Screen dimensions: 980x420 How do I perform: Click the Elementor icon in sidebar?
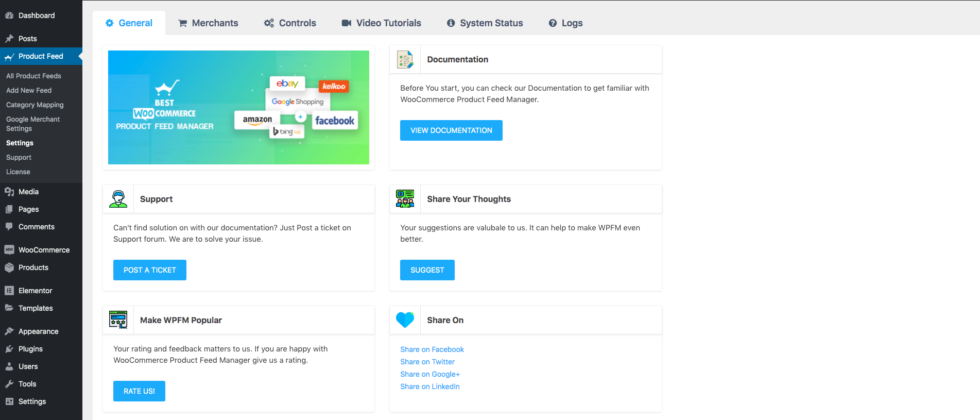pos(9,291)
